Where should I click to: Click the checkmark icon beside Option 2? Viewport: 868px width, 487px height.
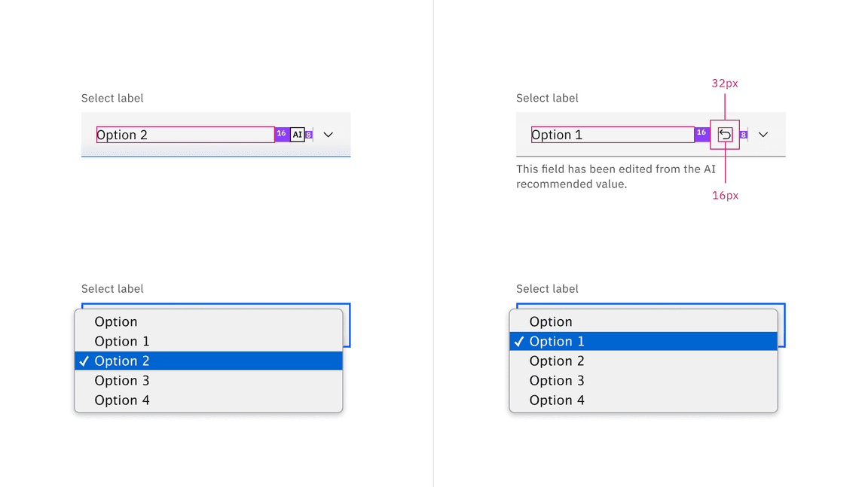[84, 361]
